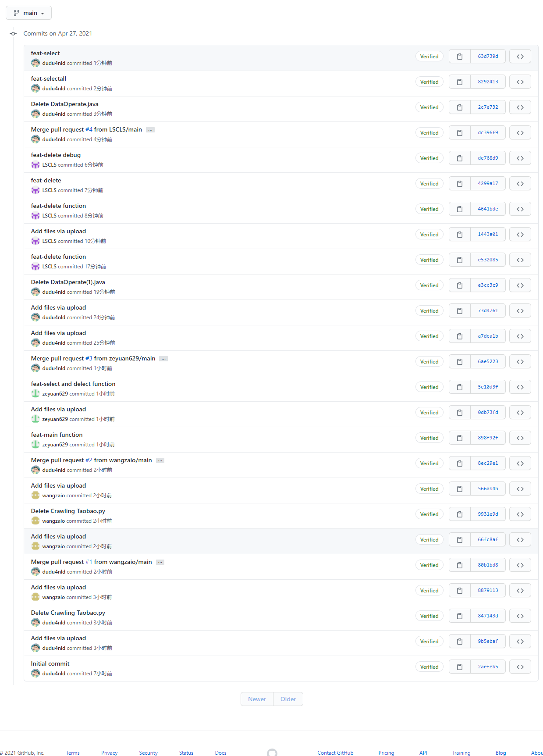Click dudu4nld avatar on feat-select commit

35,63
